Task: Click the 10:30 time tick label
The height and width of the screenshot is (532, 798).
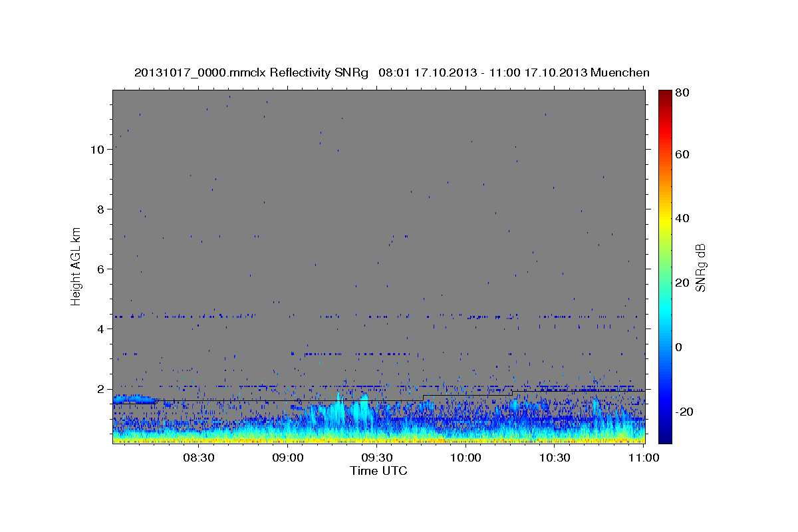Action: point(555,458)
